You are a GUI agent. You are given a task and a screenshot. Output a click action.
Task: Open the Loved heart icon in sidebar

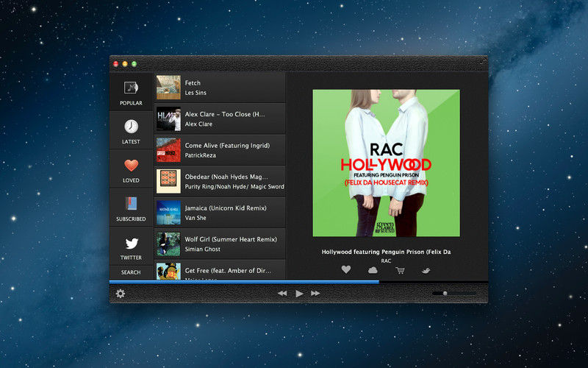point(132,165)
